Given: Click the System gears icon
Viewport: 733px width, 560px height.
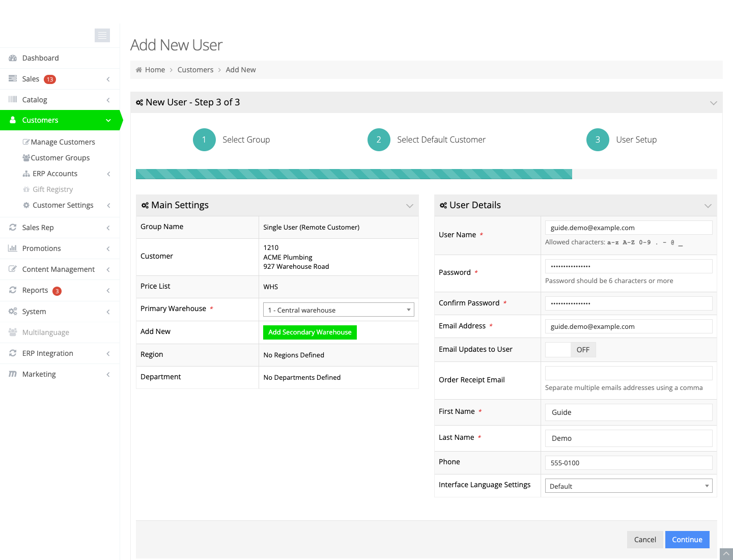Looking at the screenshot, I should click(x=13, y=312).
